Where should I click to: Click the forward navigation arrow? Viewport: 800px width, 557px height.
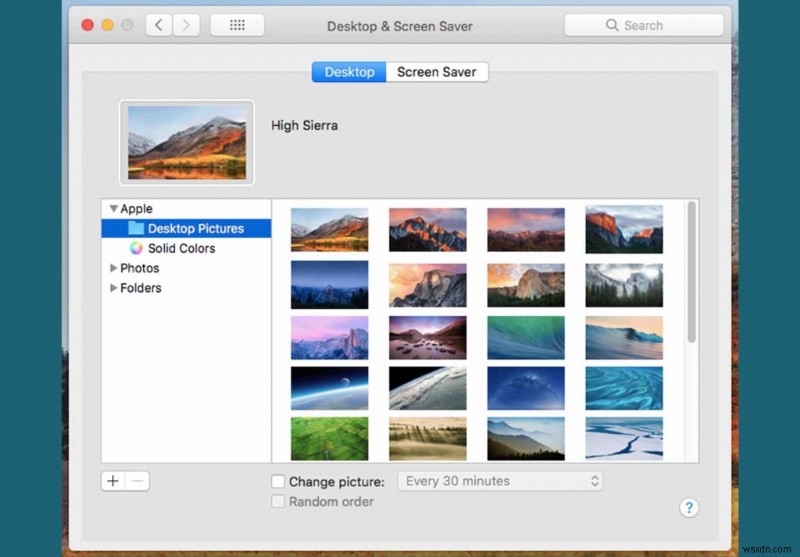pos(186,25)
